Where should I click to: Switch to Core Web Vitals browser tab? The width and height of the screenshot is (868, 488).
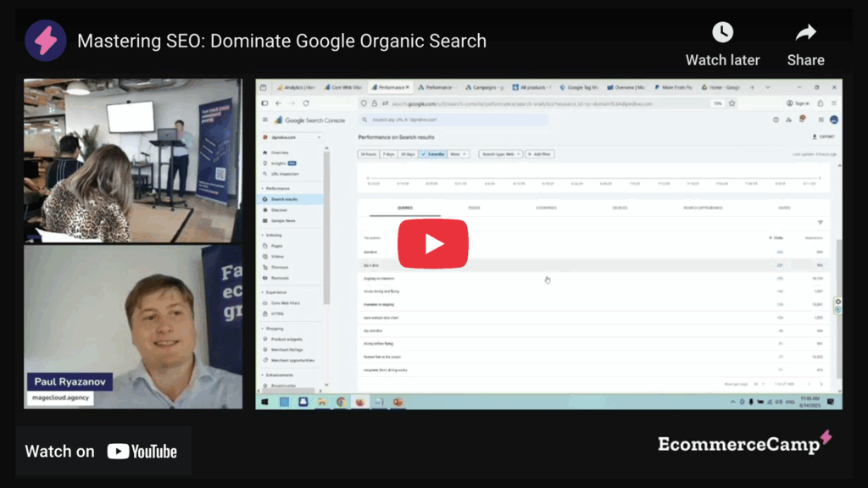point(343,87)
